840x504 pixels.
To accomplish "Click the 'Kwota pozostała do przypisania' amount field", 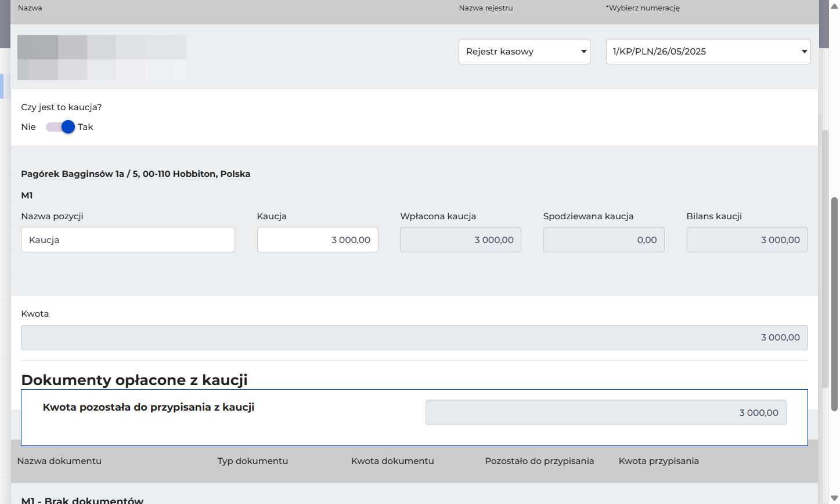I will click(x=606, y=412).
